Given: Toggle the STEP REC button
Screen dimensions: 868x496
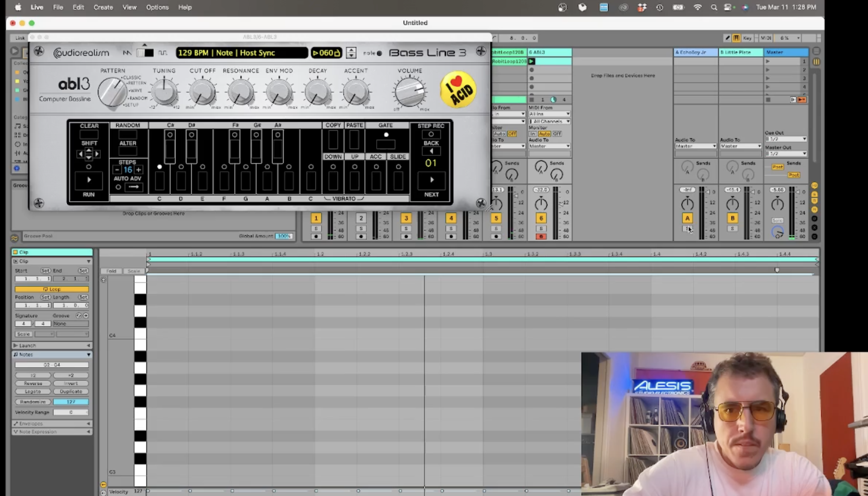Looking at the screenshot, I should click(x=431, y=134).
